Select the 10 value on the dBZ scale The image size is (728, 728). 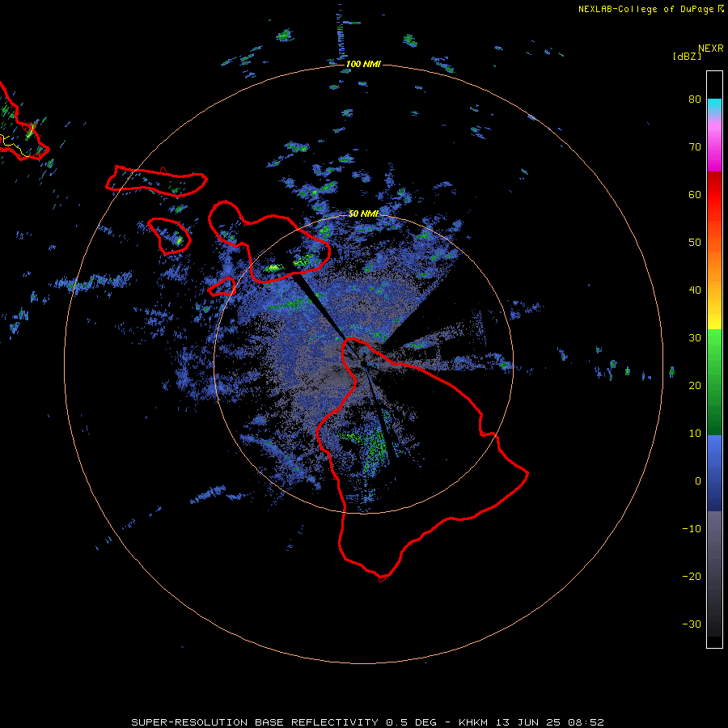coord(695,434)
